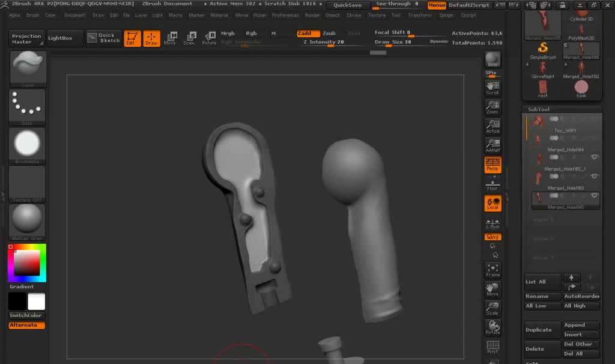Toggle the eye on Merged_HoleFill3 subtool
This screenshot has width=615, height=364.
[x=595, y=176]
